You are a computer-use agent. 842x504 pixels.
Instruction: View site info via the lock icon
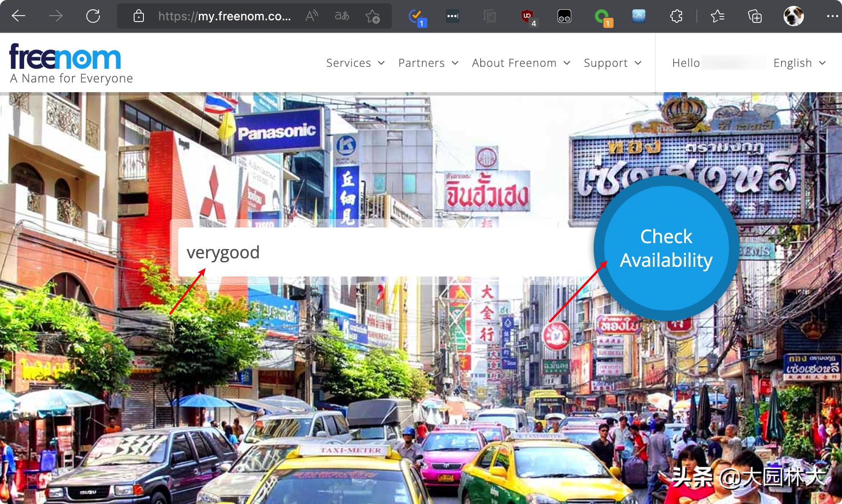point(139,16)
